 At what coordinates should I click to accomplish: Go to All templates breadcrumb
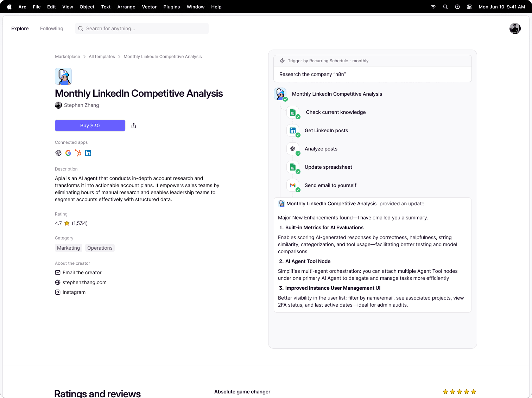pos(102,57)
